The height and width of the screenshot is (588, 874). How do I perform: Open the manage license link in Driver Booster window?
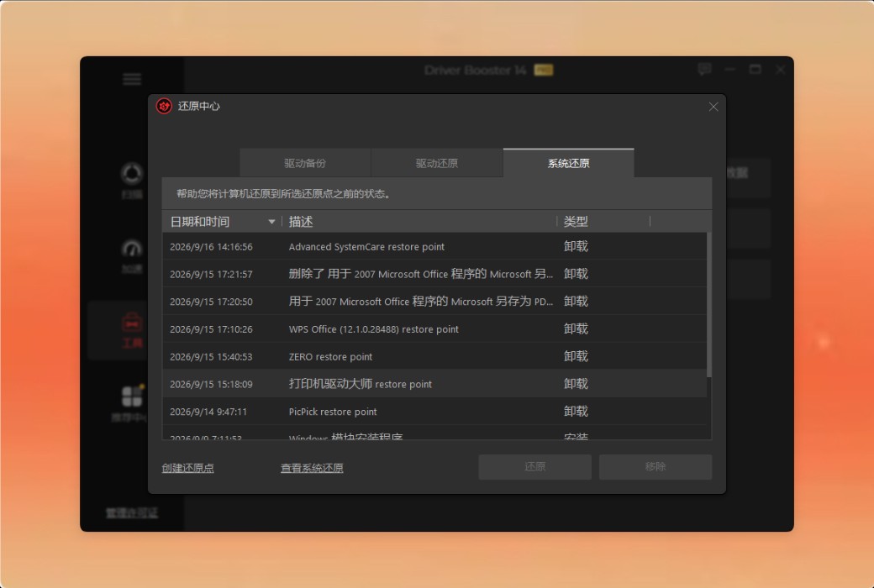tap(132, 512)
